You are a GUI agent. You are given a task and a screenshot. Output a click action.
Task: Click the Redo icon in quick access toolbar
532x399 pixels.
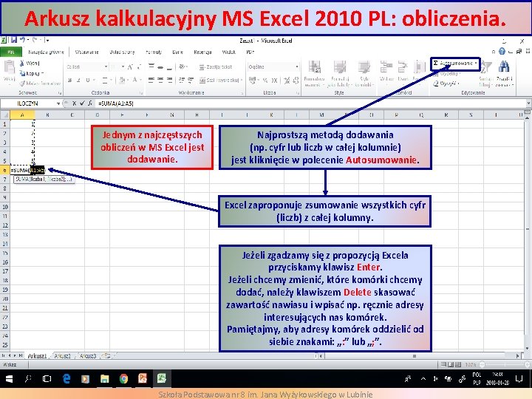coord(35,40)
